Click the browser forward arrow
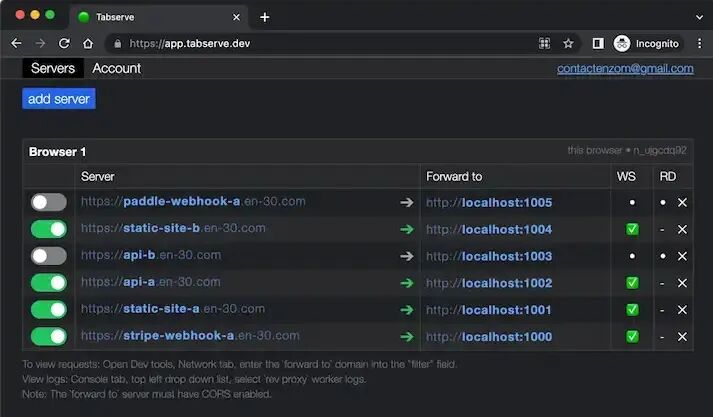The width and height of the screenshot is (713, 417). [x=40, y=43]
